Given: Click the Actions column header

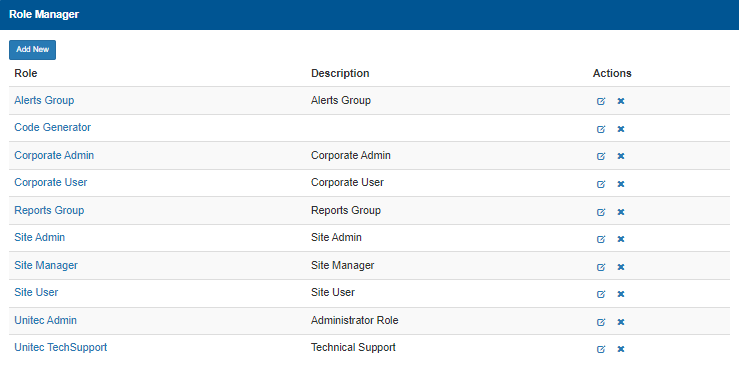Looking at the screenshot, I should point(612,73).
